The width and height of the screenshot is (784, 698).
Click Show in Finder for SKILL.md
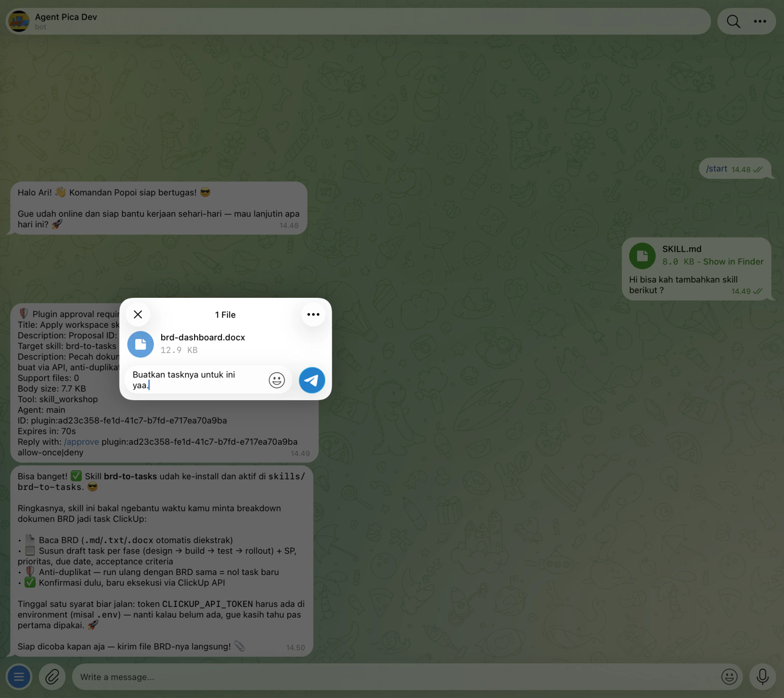[733, 262]
